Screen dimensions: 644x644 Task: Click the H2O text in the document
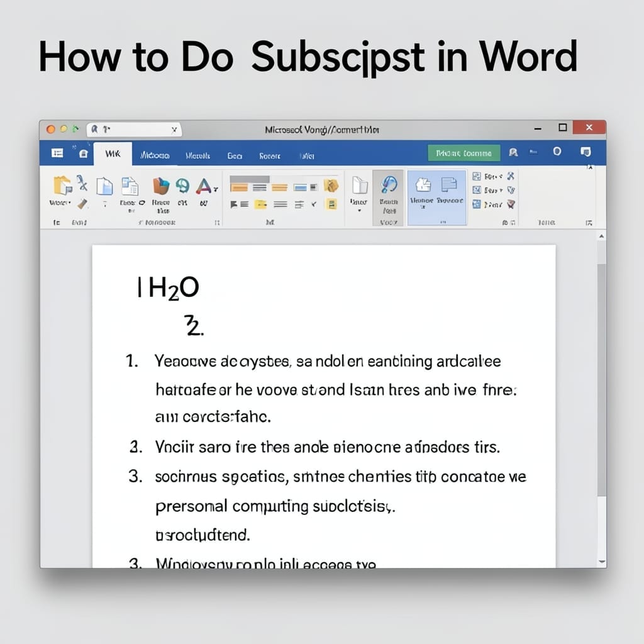[174, 288]
